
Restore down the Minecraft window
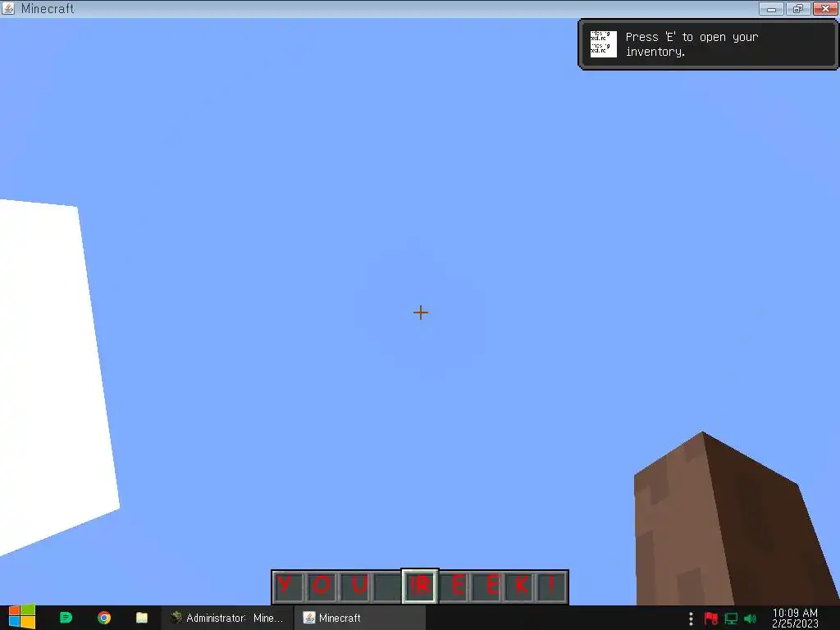coord(798,8)
